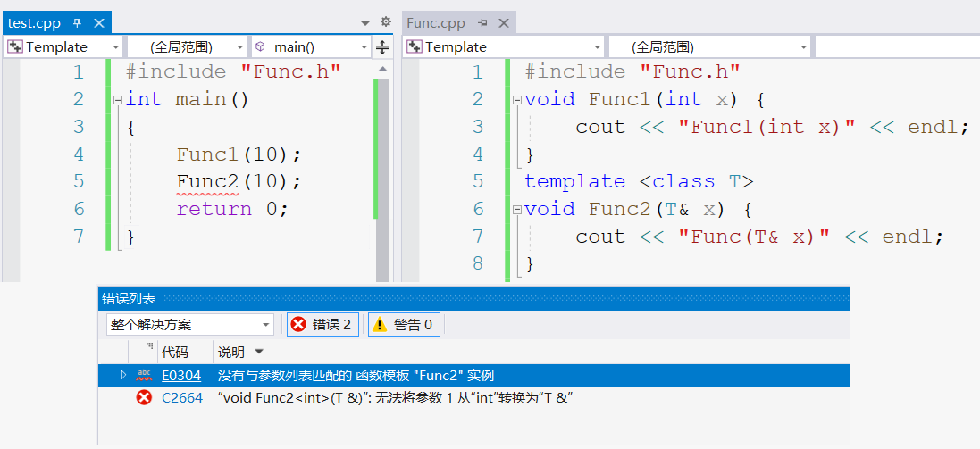
Task: Open the 整个解决方案 scope dropdown
Action: [189, 325]
